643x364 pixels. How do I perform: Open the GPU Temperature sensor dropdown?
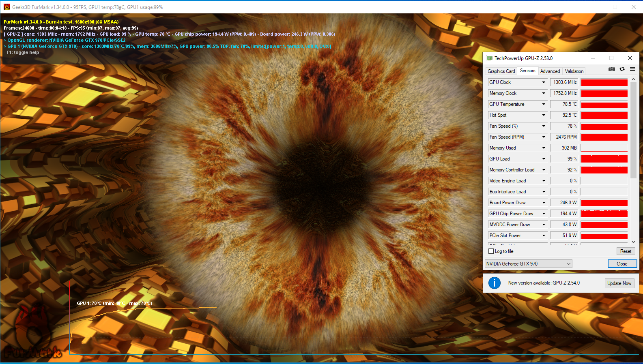tap(544, 104)
